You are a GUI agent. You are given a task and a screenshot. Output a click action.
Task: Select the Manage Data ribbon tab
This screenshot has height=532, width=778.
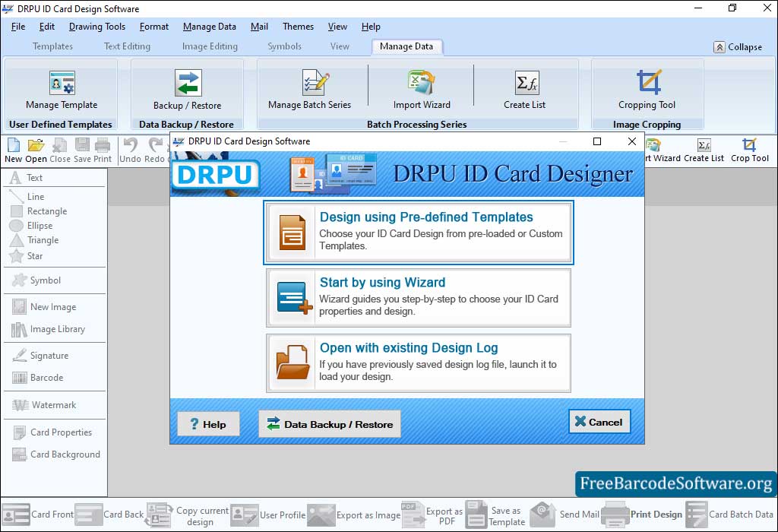coord(406,46)
